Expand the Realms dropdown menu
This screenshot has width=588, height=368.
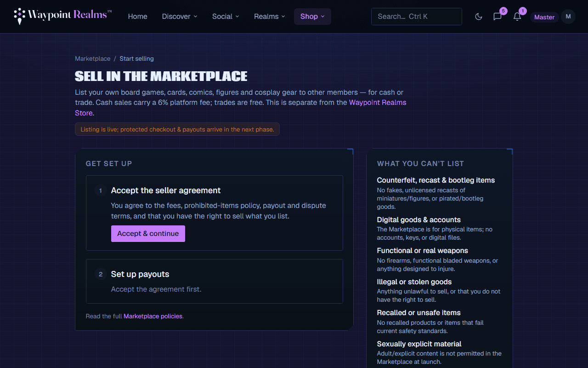(x=270, y=16)
